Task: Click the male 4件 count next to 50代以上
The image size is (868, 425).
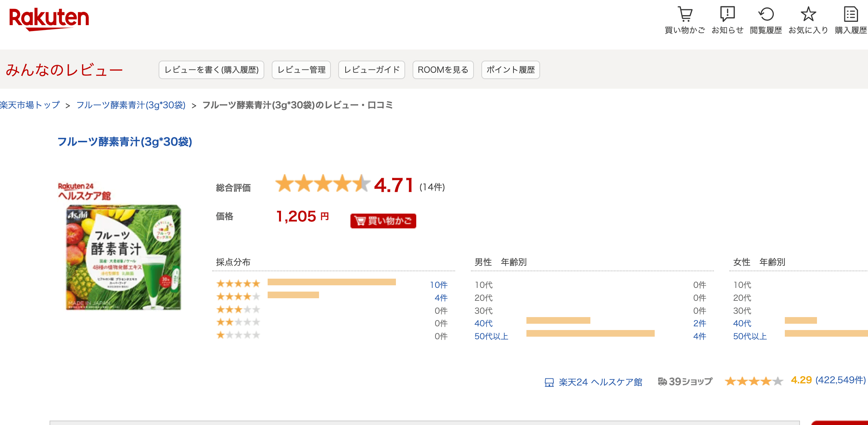Action: tap(700, 336)
